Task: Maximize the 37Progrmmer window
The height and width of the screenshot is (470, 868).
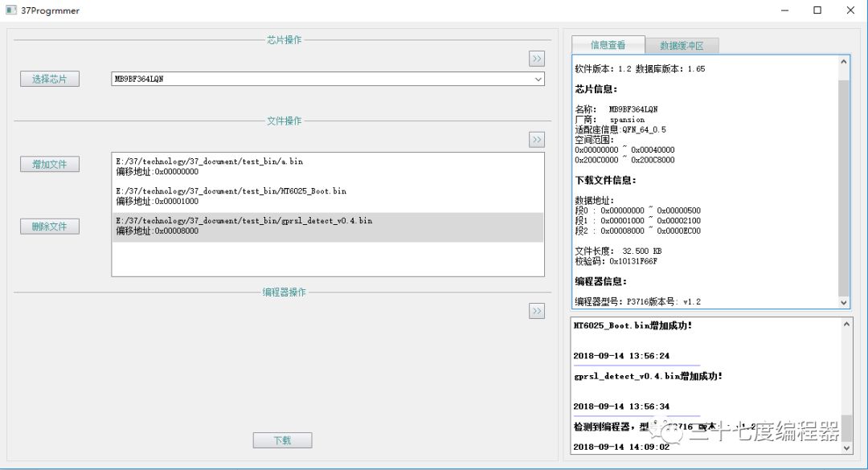Action: [x=817, y=10]
